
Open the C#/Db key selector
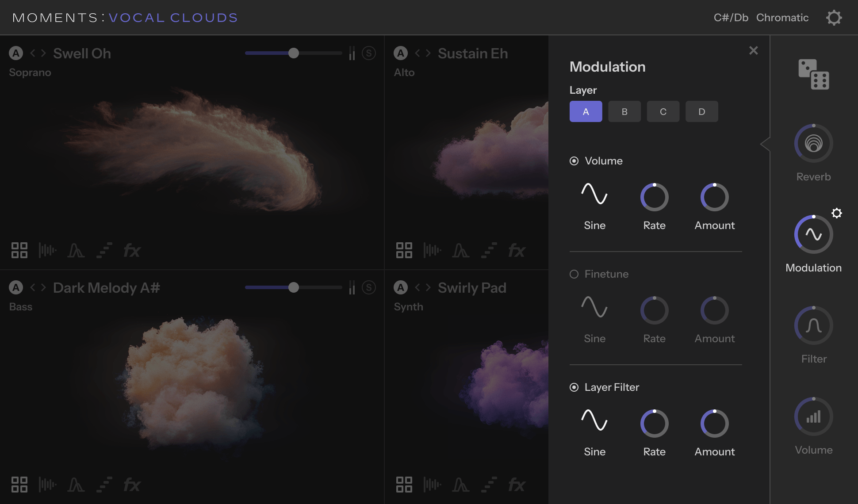click(x=731, y=18)
